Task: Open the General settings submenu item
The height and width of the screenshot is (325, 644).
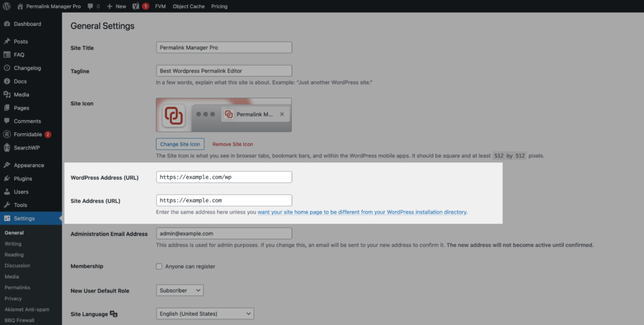Action: [14, 232]
